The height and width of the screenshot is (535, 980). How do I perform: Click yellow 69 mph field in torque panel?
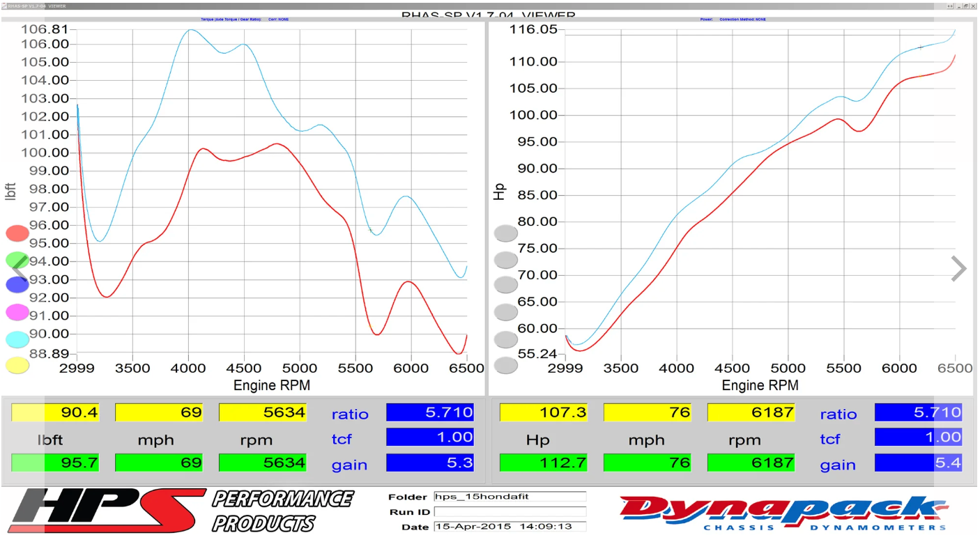(159, 412)
